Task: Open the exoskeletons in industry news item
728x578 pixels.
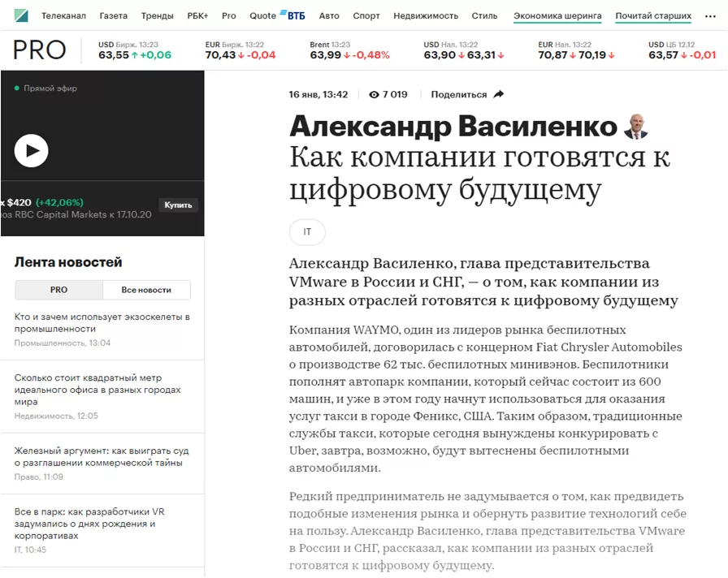Action: [x=102, y=323]
